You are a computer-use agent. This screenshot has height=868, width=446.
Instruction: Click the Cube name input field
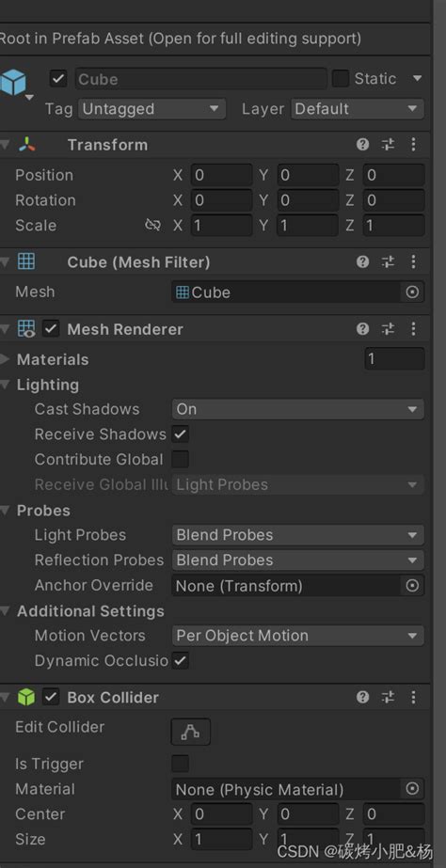click(x=200, y=79)
